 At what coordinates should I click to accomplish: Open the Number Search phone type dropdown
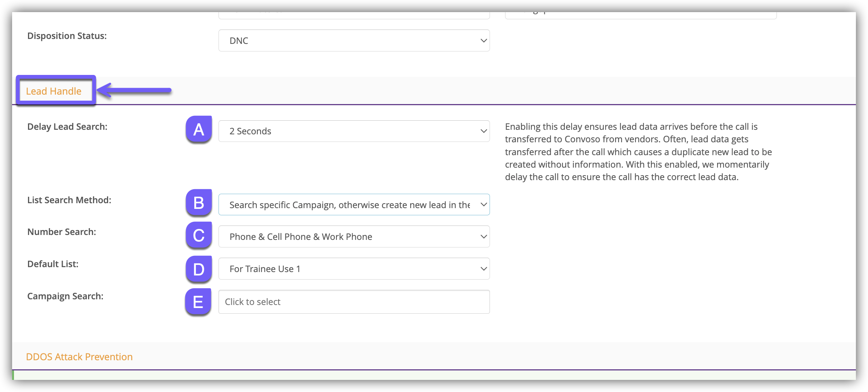pos(354,237)
